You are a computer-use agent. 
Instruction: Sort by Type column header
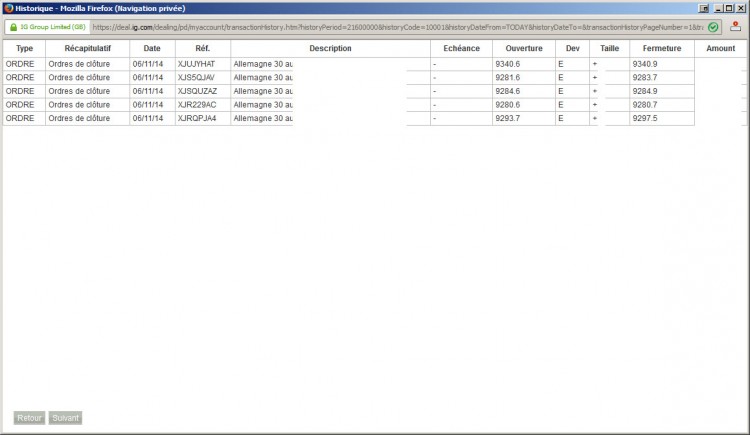click(24, 48)
